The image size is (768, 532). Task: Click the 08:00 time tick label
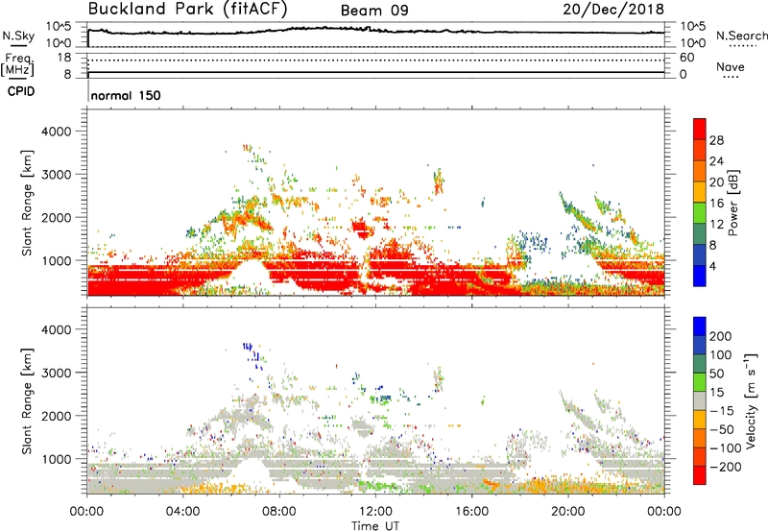point(278,512)
